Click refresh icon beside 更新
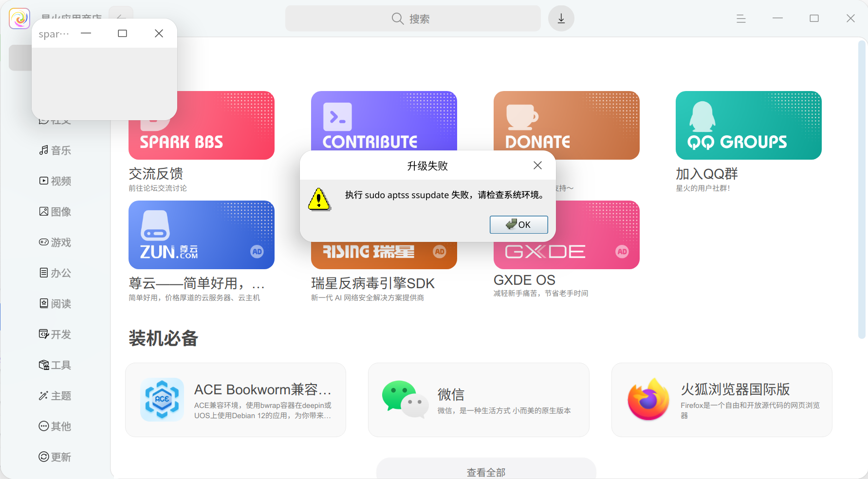Screen dimensions: 868x479 click(44, 457)
